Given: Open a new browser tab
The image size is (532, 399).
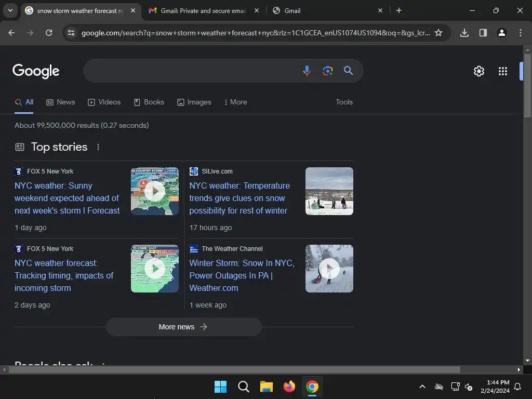Looking at the screenshot, I should [399, 10].
